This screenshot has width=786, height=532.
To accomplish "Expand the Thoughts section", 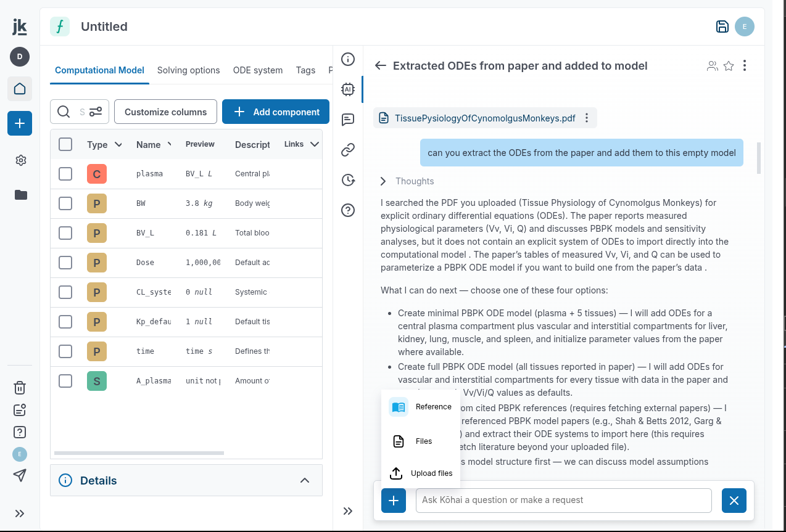I will (x=383, y=181).
